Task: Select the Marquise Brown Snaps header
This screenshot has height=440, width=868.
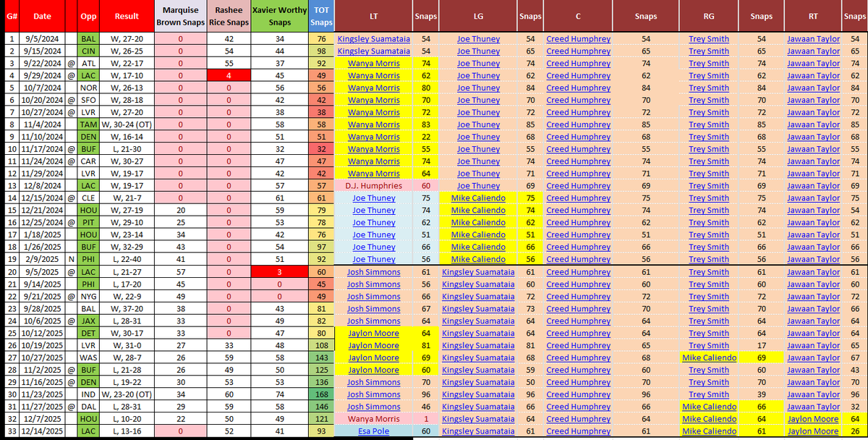Action: click(x=180, y=16)
